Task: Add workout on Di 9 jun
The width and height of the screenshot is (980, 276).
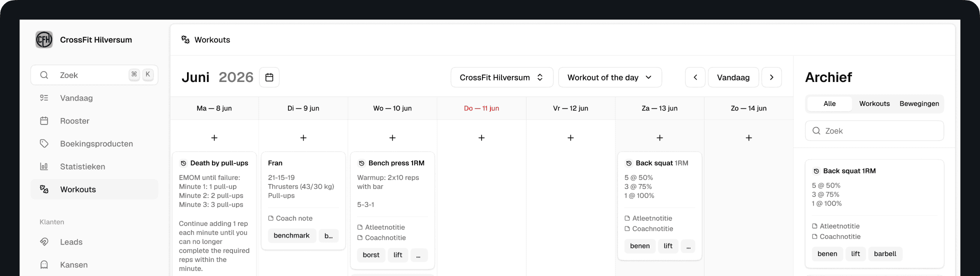Action: coord(303,137)
